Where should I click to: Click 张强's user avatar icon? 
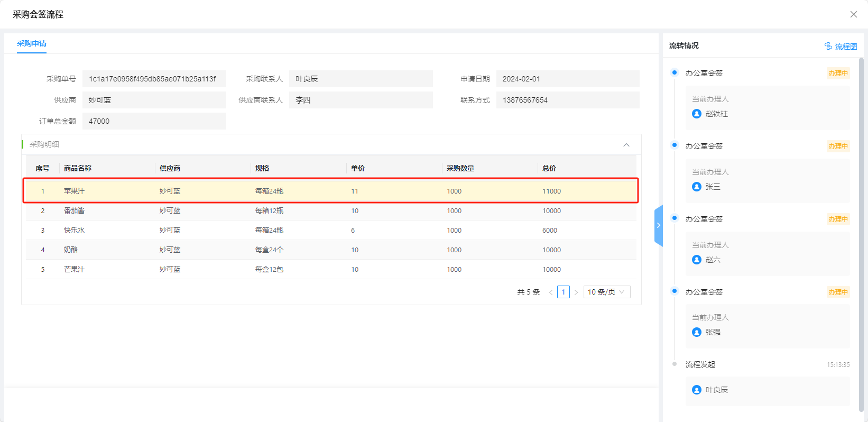697,332
